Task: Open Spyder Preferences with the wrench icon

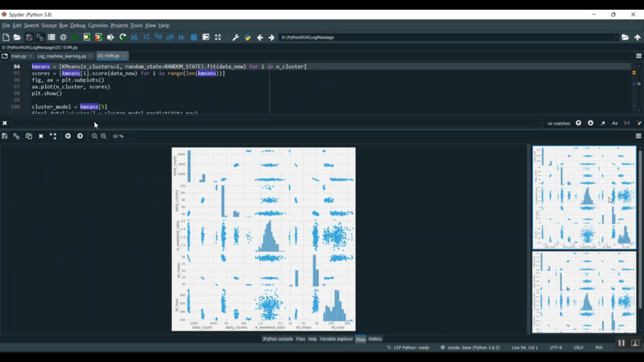Action: [235, 37]
